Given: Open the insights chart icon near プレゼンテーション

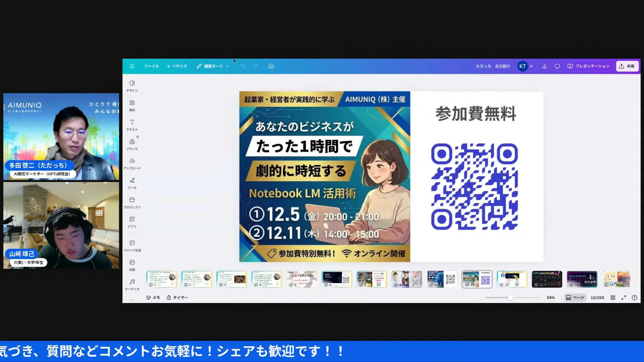Looking at the screenshot, I should click(544, 66).
